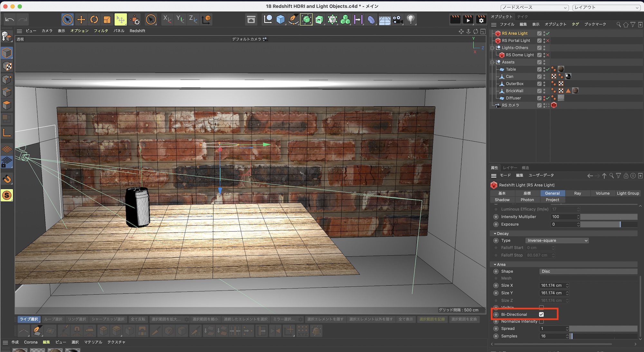Click the ループ選択 button
Image resolution: width=644 pixels, height=352 pixels.
click(x=53, y=319)
